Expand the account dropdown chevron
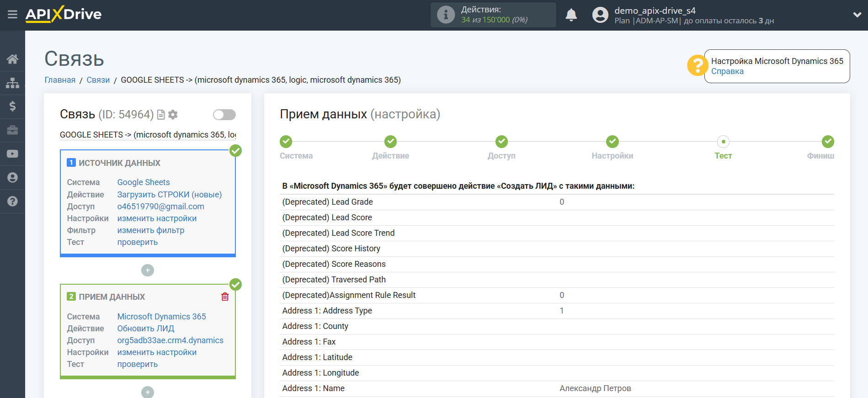 [857, 15]
